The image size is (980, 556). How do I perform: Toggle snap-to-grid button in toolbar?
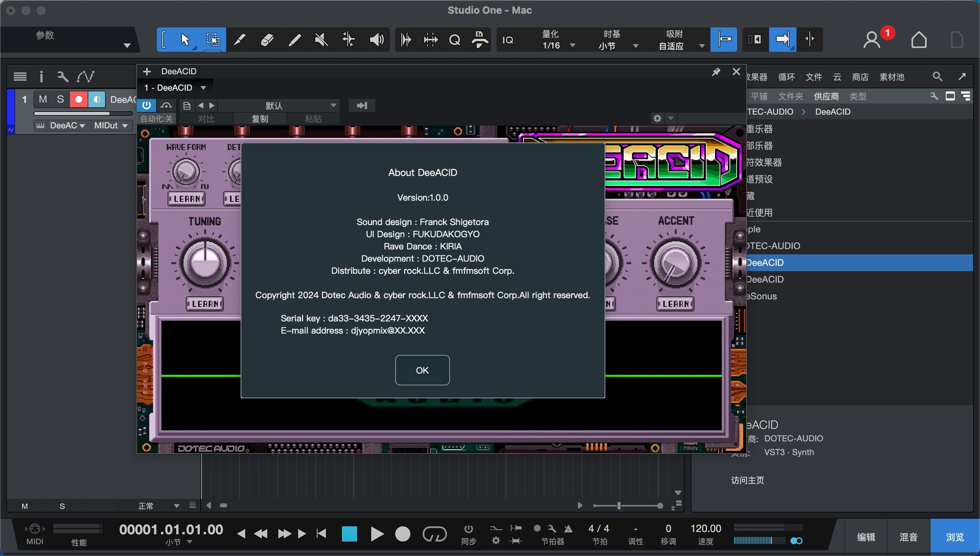[724, 39]
